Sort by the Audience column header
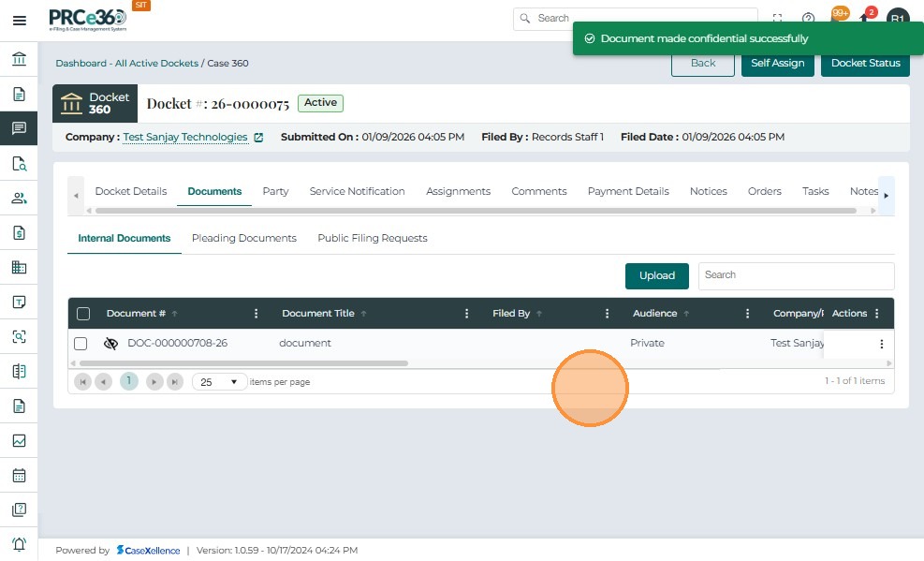Image resolution: width=924 pixels, height=561 pixels. [654, 314]
